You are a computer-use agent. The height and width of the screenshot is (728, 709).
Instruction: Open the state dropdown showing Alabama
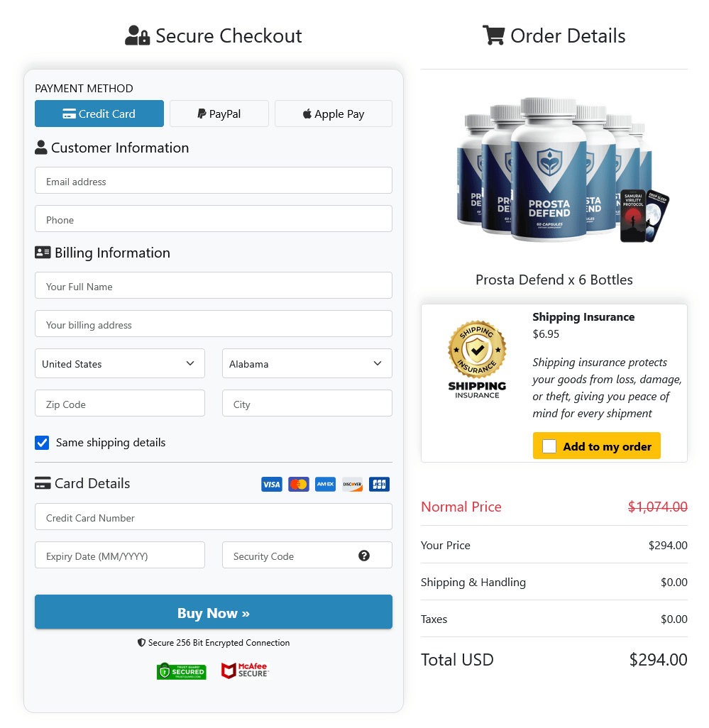[307, 363]
